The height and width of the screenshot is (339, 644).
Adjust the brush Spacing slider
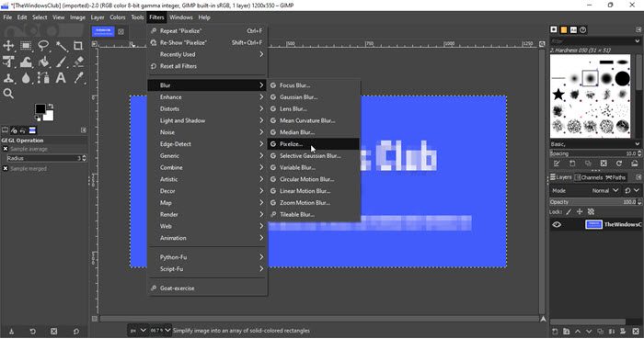[x=595, y=153]
